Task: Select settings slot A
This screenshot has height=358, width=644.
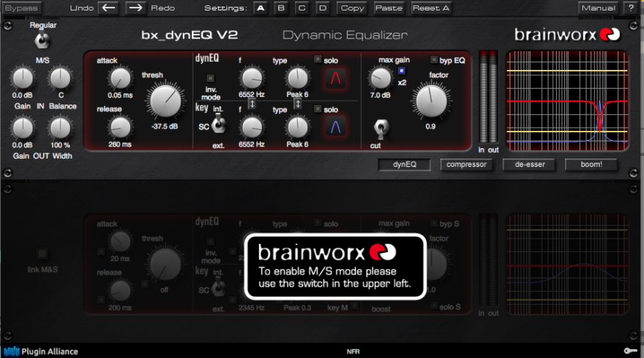Action: [x=260, y=8]
